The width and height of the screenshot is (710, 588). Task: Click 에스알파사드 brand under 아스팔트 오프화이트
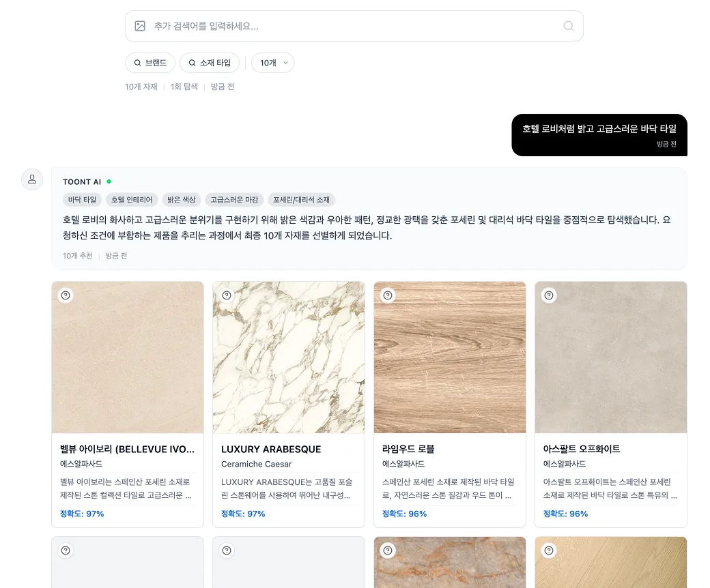(x=565, y=464)
